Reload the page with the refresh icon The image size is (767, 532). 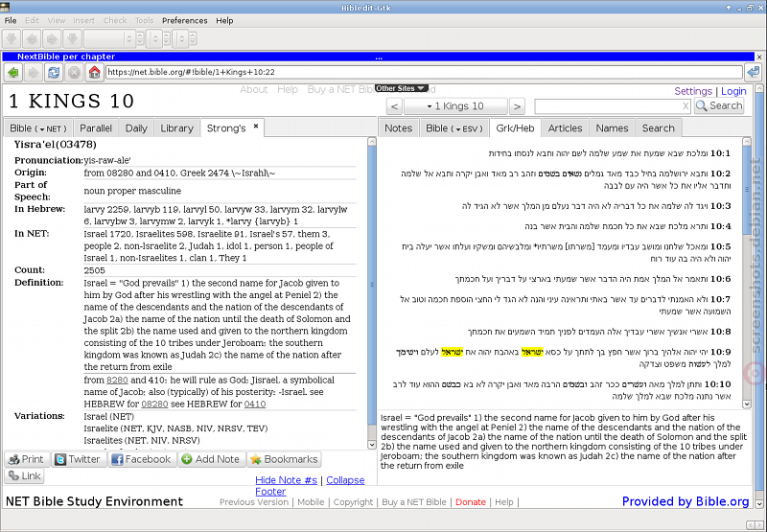(x=54, y=73)
